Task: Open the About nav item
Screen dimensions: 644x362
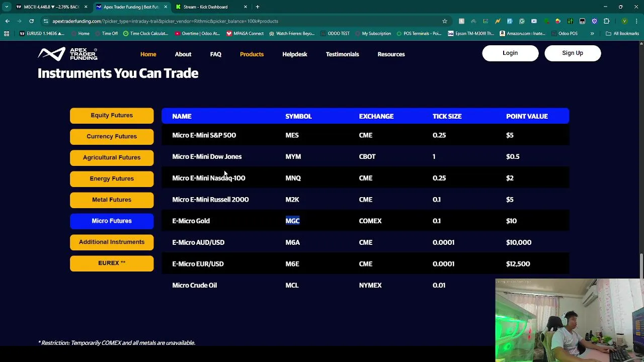Action: 183,54
